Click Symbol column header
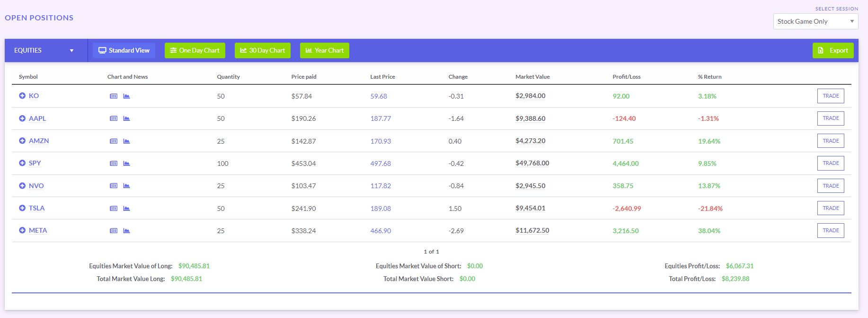The height and width of the screenshot is (318, 868). click(28, 77)
